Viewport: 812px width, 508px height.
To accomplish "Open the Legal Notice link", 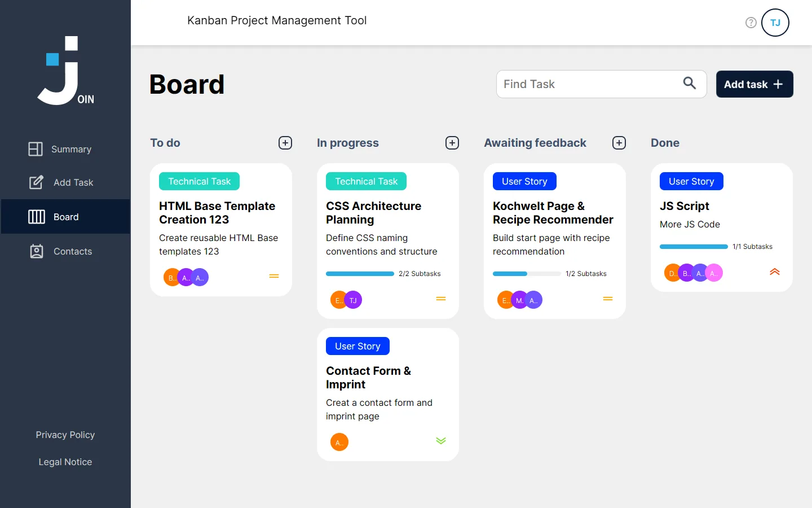I will [x=65, y=462].
